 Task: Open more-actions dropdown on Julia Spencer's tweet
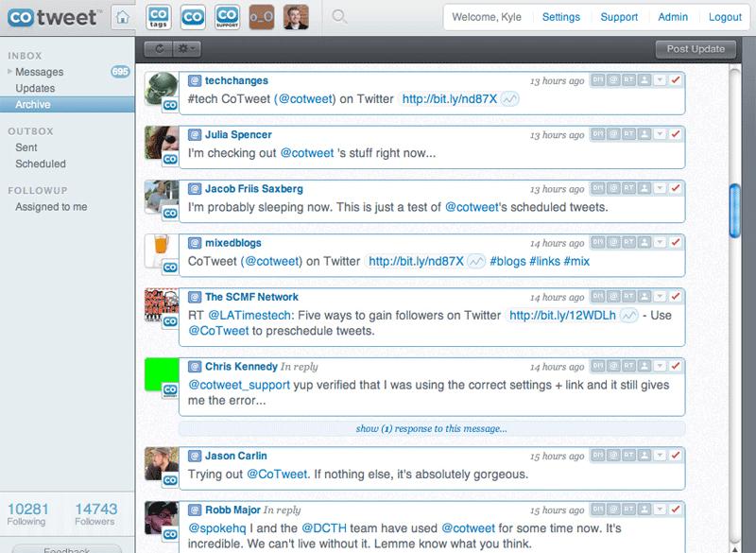660,134
